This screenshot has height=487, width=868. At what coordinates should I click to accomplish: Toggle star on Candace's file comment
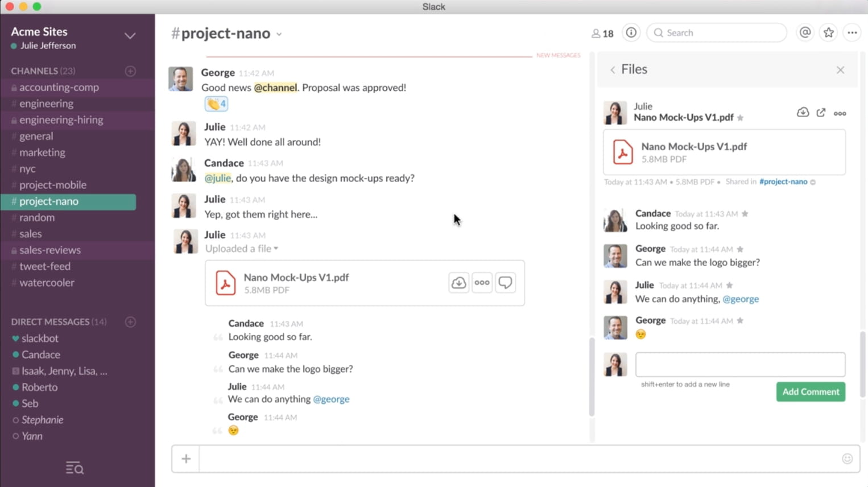(x=745, y=214)
